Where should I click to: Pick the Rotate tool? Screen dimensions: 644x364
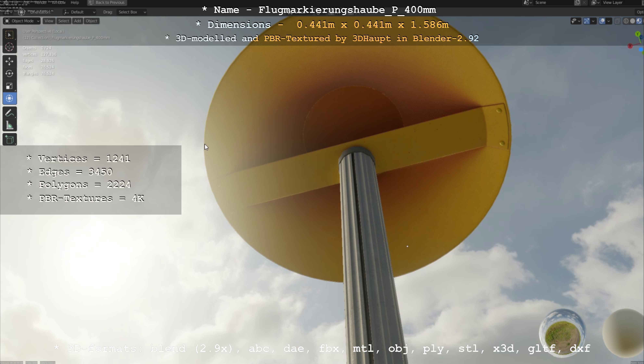pos(9,73)
